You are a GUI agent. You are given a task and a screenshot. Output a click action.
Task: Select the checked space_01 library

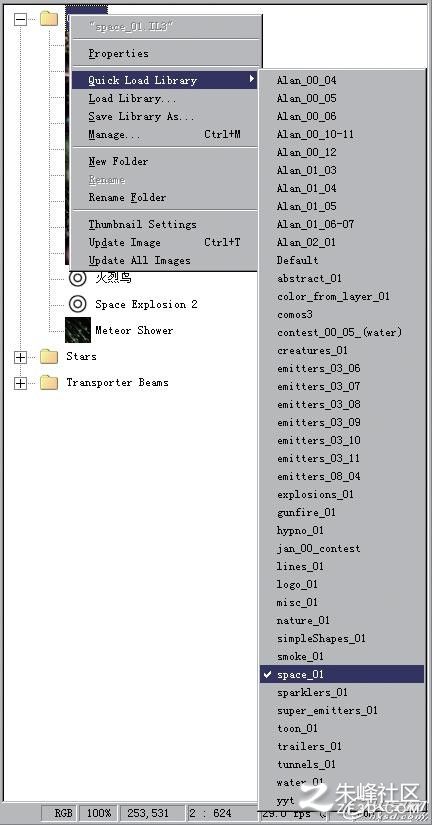342,675
